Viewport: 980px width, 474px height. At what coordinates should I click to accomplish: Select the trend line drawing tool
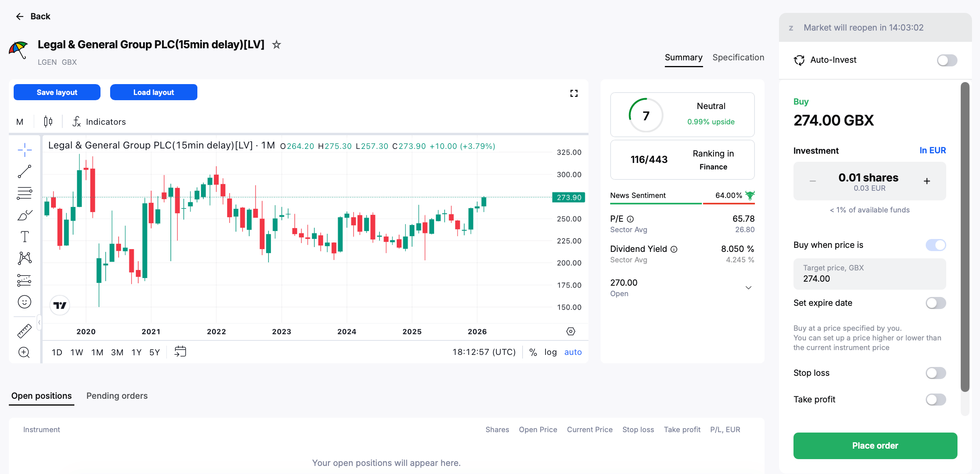[x=25, y=171]
